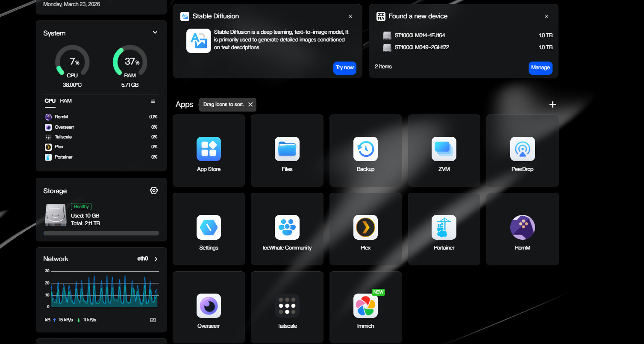The height and width of the screenshot is (344, 644).
Task: Expand eth0 network details arrow
Action: pyautogui.click(x=156, y=259)
